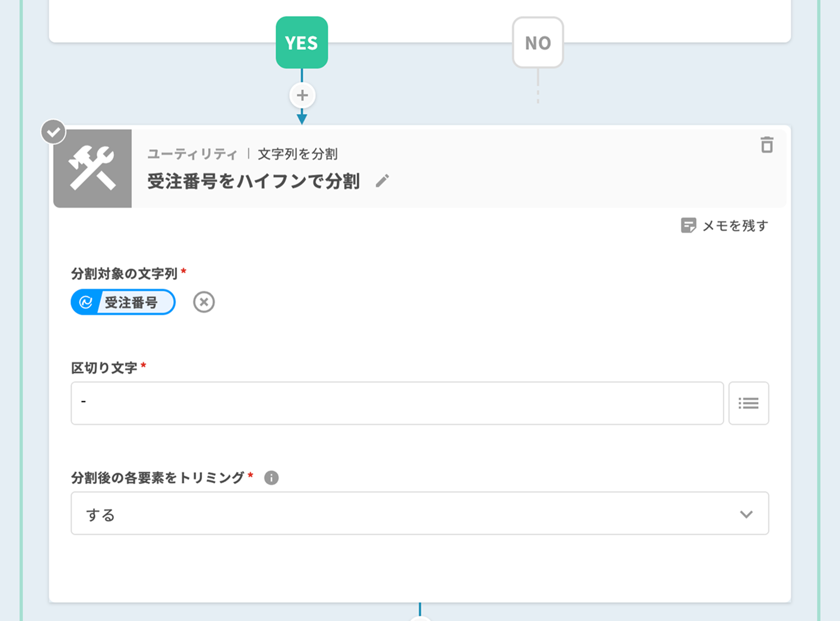Screen dimensions: 840x621
Task: Rename the step with the pencil icon
Action: (382, 181)
